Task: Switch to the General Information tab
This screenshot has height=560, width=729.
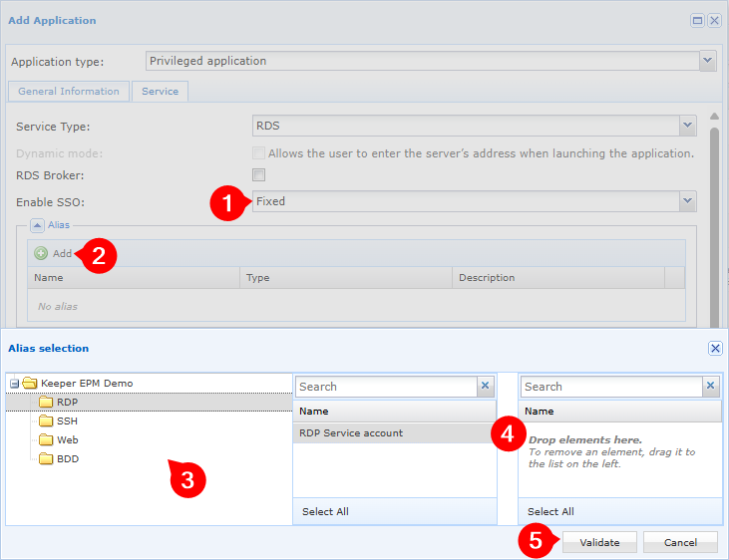Action: click(69, 91)
